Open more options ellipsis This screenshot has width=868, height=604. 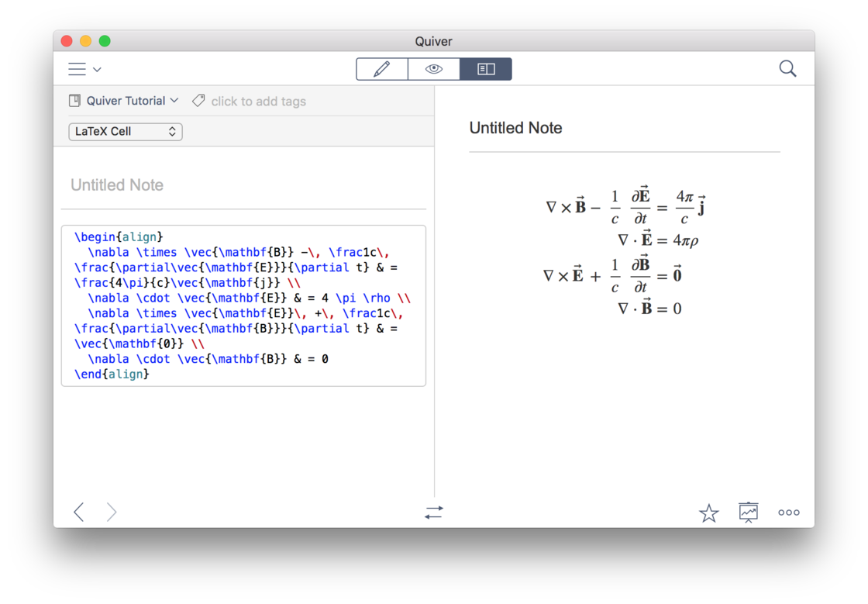789,513
